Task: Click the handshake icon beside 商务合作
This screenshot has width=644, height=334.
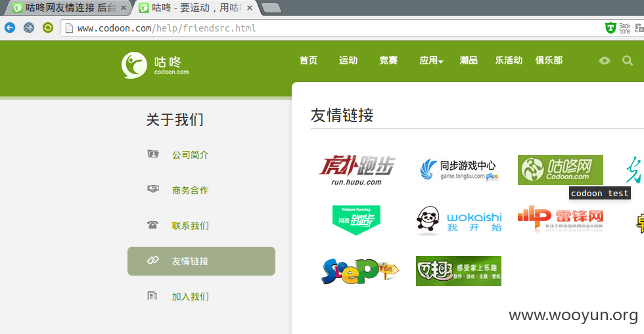Action: pos(152,189)
